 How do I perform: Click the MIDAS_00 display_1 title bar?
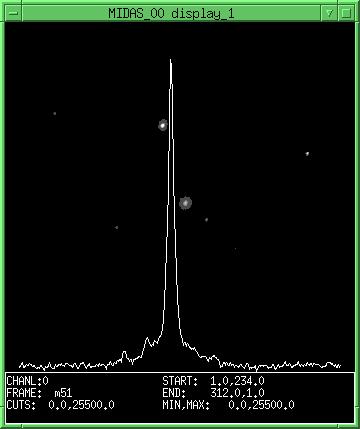coord(171,13)
